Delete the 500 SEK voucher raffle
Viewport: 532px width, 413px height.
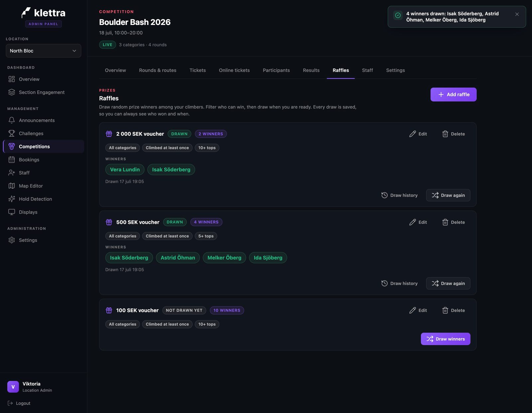click(454, 222)
